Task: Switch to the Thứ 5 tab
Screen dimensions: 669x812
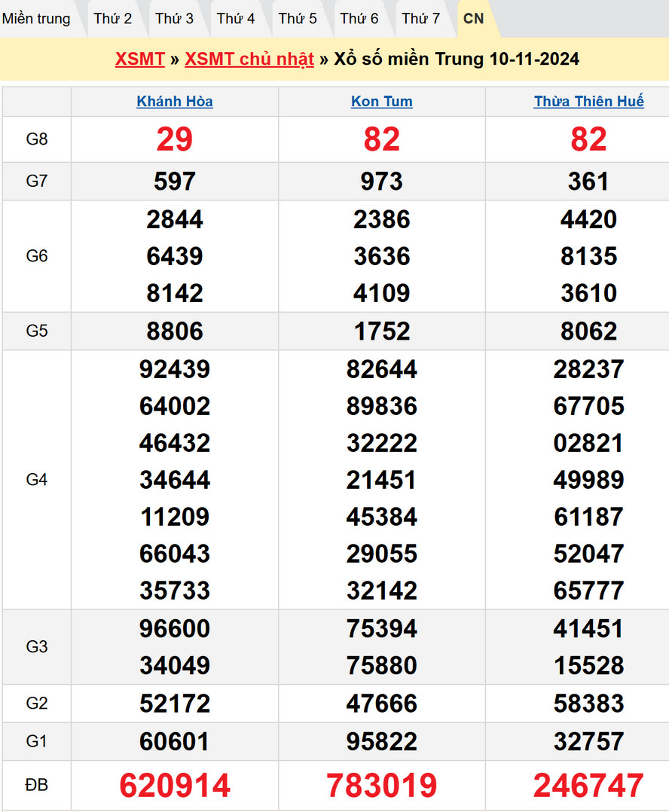Action: [x=298, y=19]
